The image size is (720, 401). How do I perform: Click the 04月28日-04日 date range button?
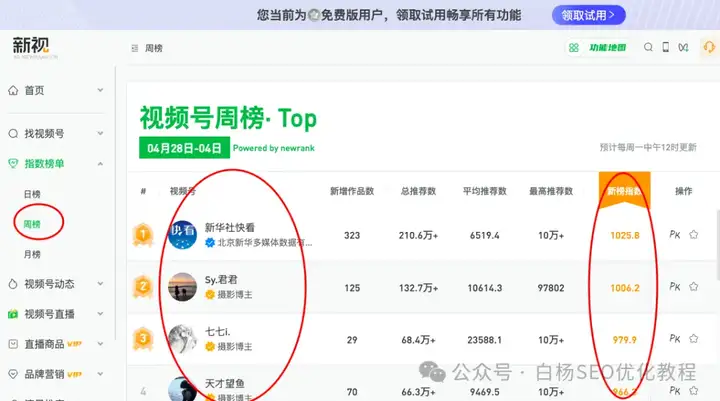pyautogui.click(x=184, y=148)
